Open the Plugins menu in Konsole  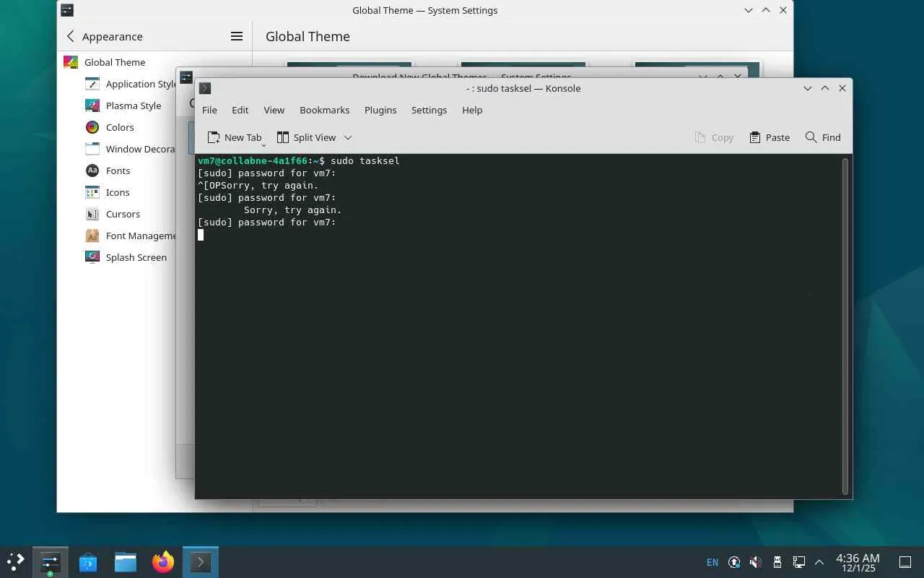coord(380,110)
